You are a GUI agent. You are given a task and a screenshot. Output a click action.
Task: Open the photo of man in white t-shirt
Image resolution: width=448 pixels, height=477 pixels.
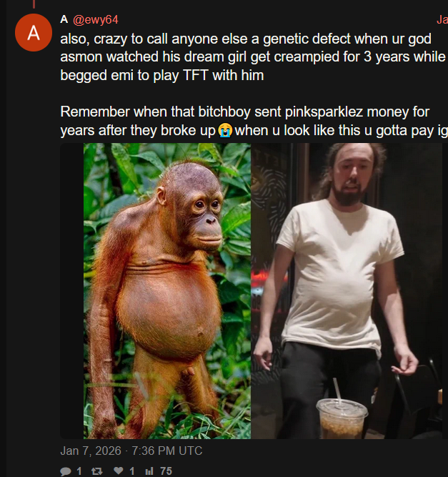(347, 291)
